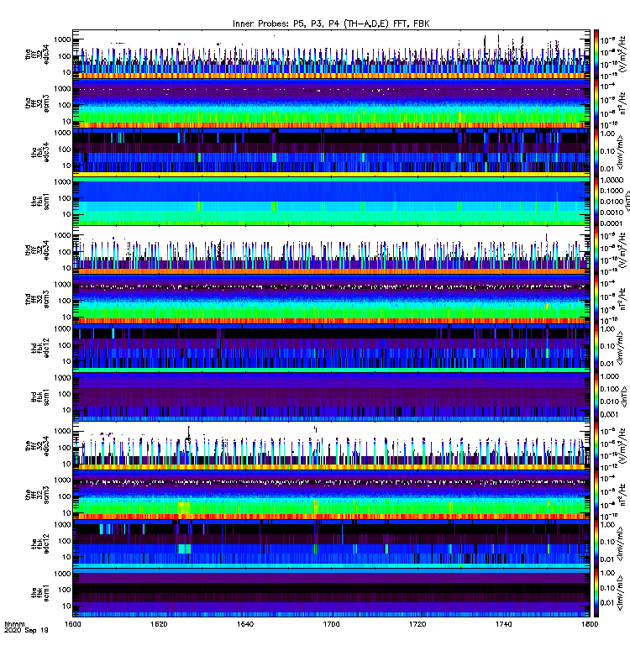
Task: Click inside the thd fff edc34 spectrogram
Action: (x=331, y=249)
